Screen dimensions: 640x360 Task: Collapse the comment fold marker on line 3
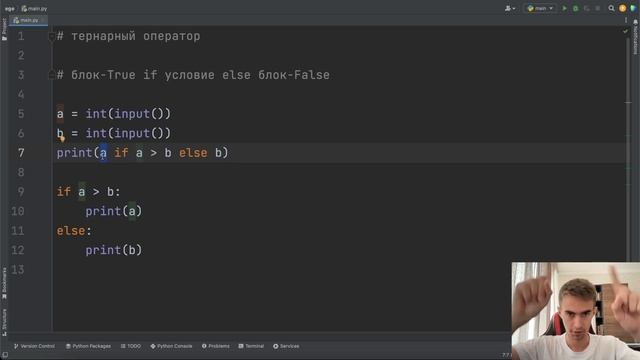pos(51,75)
